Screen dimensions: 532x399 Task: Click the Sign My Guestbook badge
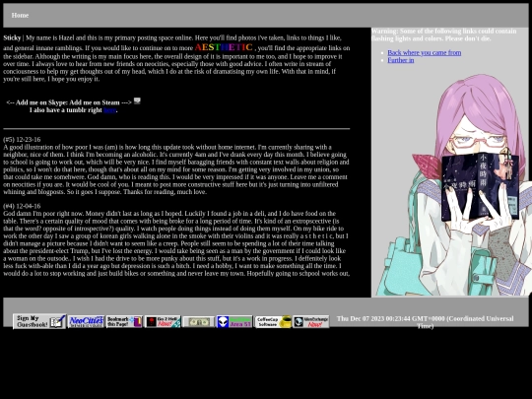39,321
